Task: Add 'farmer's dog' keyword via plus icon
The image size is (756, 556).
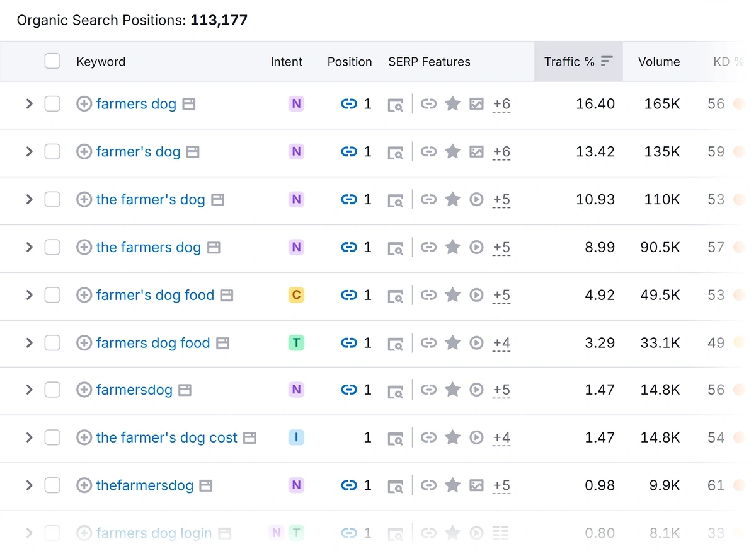Action: coord(84,152)
